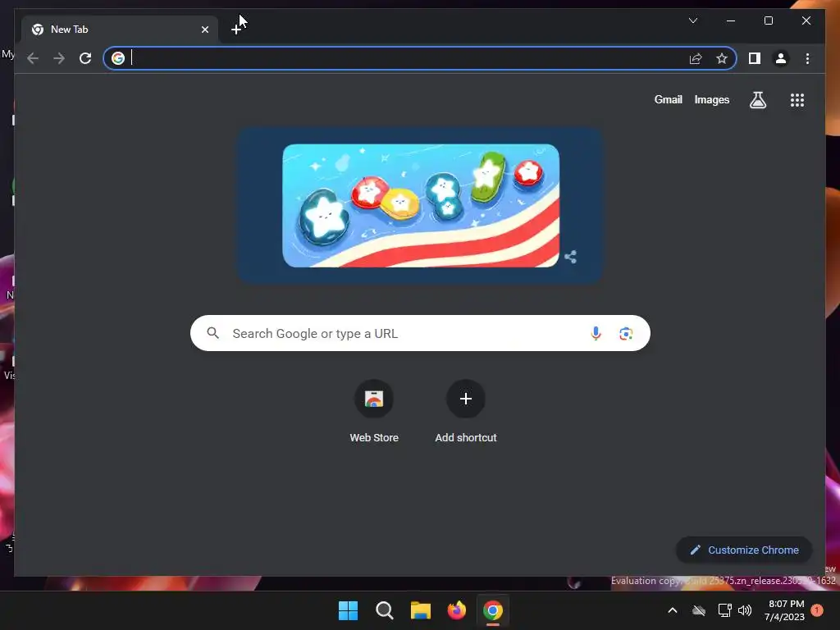Click the magnifier icon in search box
The width and height of the screenshot is (840, 630).
point(212,333)
